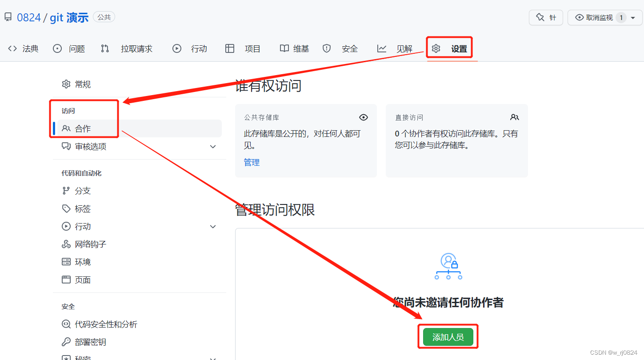Expand the 审核选项 chevron

[213, 147]
